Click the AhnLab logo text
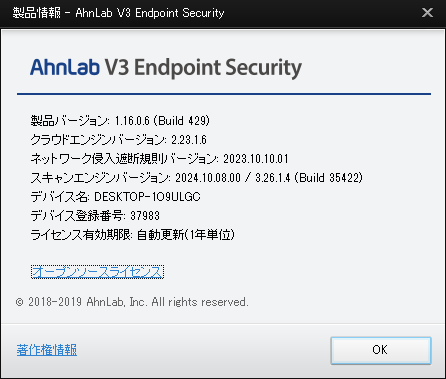 (65, 67)
